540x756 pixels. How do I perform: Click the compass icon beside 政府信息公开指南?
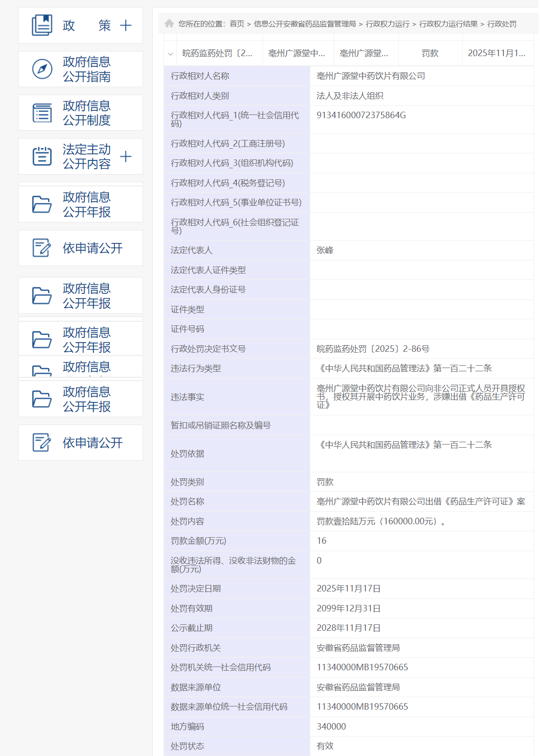tap(42, 69)
